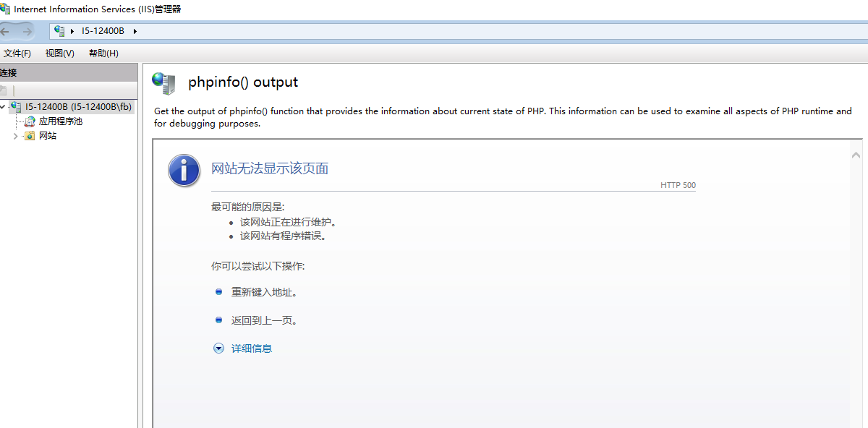Expand the 网站 sites tree node
This screenshot has width=868, height=428.
click(x=16, y=136)
